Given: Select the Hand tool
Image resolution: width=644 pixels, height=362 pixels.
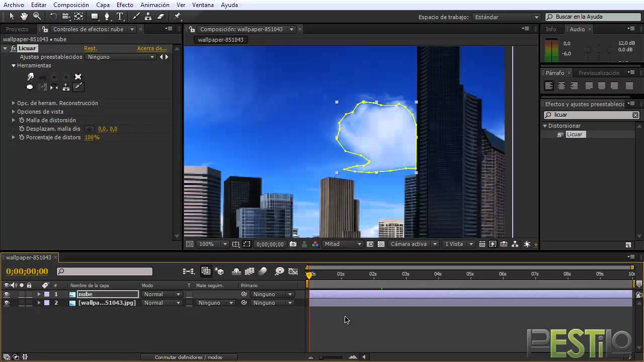Looking at the screenshot, I should point(24,16).
